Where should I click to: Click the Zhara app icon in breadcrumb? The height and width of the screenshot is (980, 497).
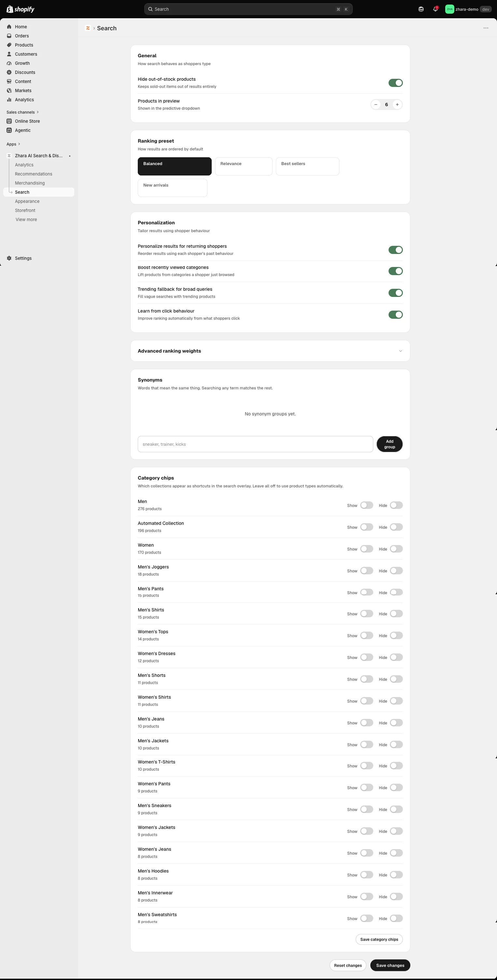[x=88, y=28]
